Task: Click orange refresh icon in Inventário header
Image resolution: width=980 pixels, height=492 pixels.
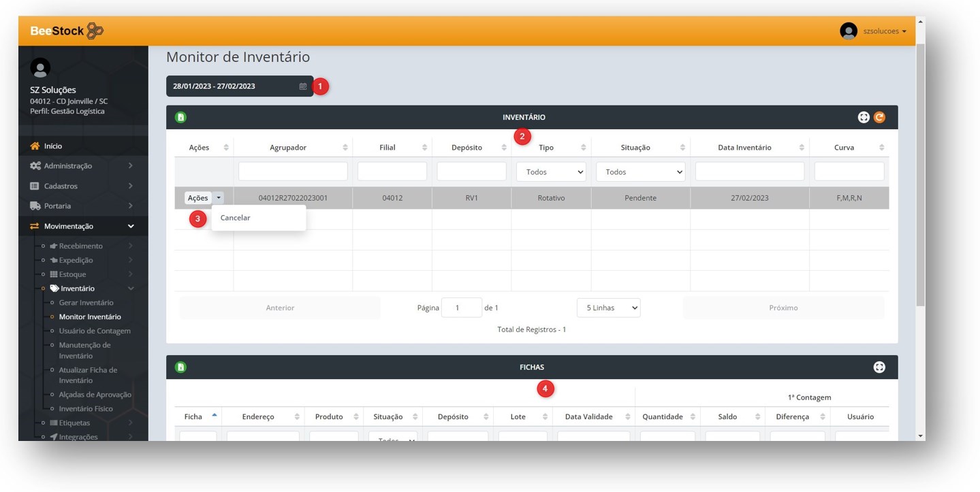Action: [x=879, y=117]
